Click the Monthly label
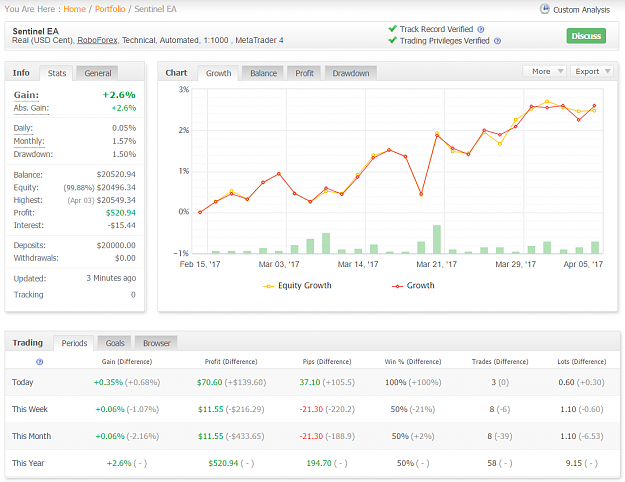Screen dimensions: 625x482 click(29, 141)
